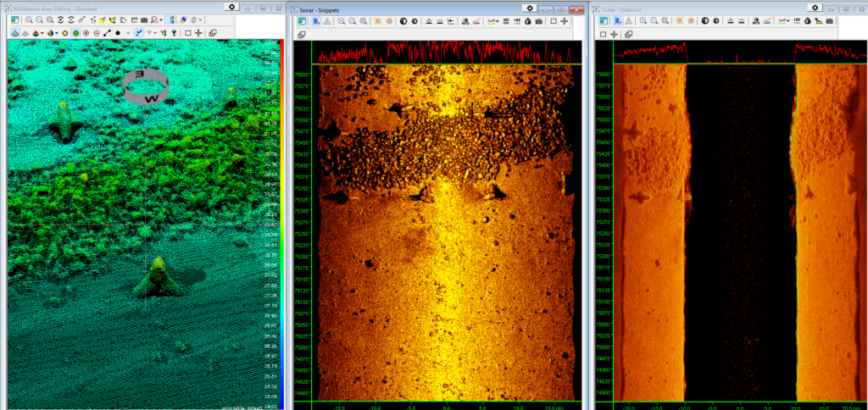Take a snapshot of the multibeam view with the camera icon

[144, 20]
